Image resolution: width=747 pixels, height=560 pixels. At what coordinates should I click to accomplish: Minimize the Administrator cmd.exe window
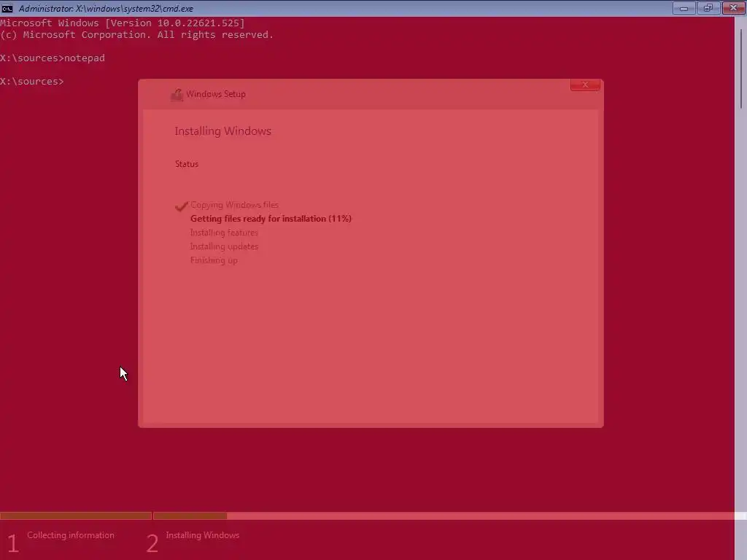pyautogui.click(x=684, y=7)
